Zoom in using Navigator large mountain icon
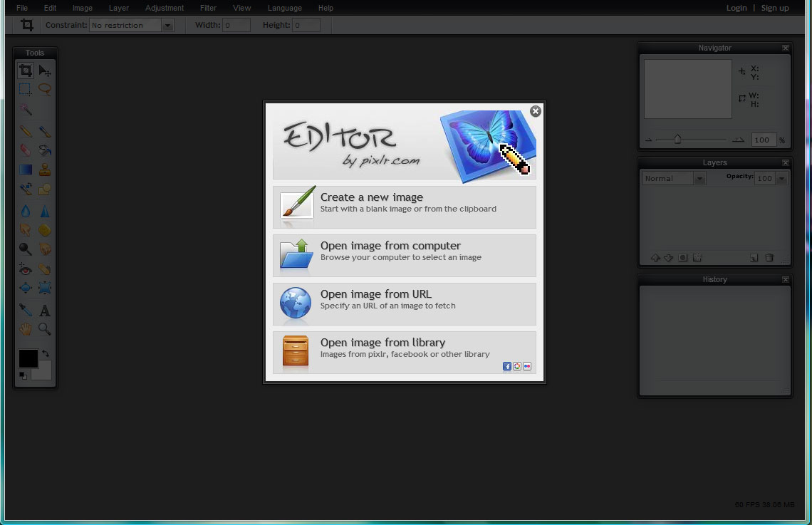Viewport: 812px width, 525px height. pyautogui.click(x=738, y=140)
